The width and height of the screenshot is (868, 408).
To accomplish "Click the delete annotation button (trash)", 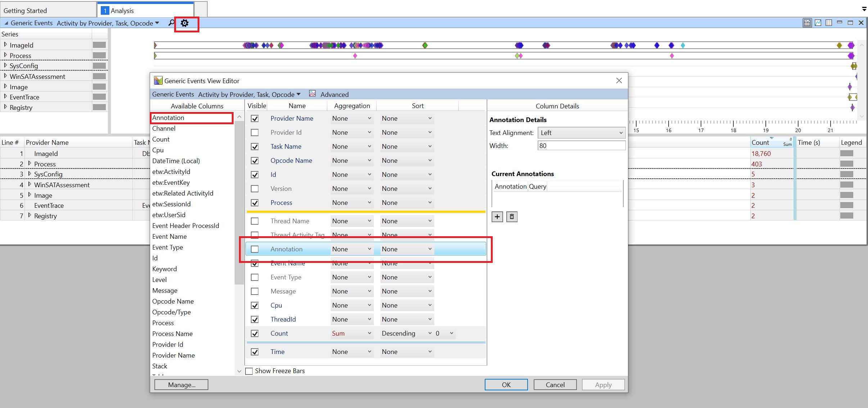I will click(x=511, y=216).
